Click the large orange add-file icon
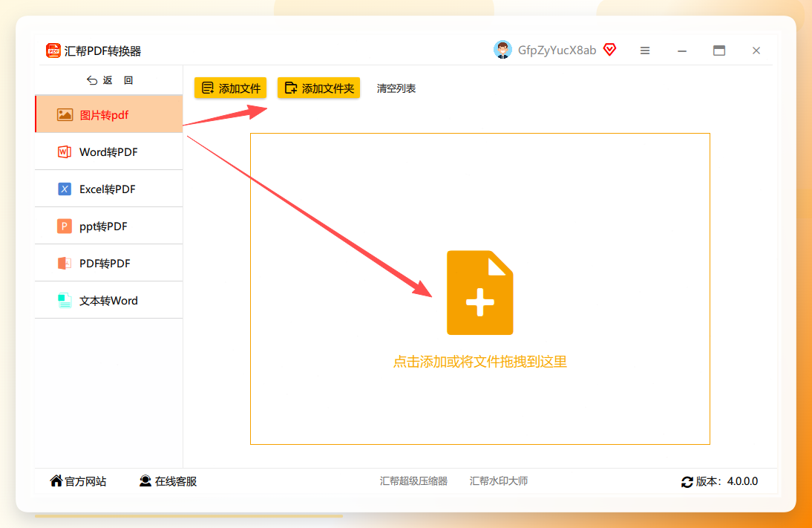The width and height of the screenshot is (812, 528). (480, 293)
